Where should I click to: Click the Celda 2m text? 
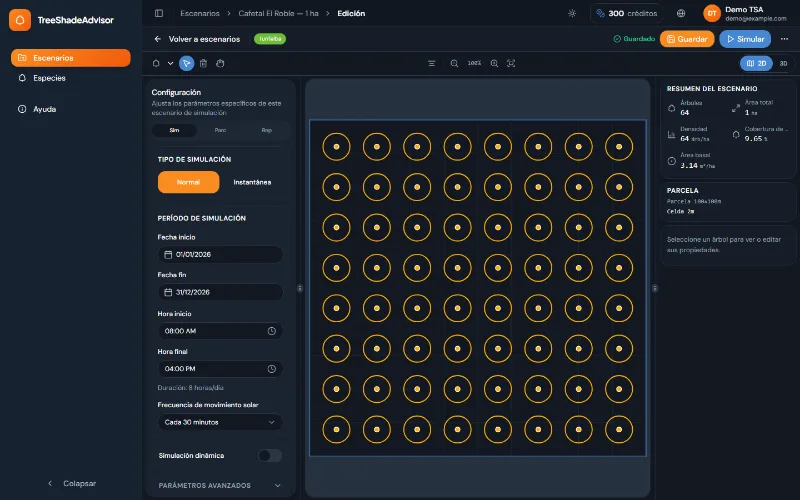[x=680, y=211]
